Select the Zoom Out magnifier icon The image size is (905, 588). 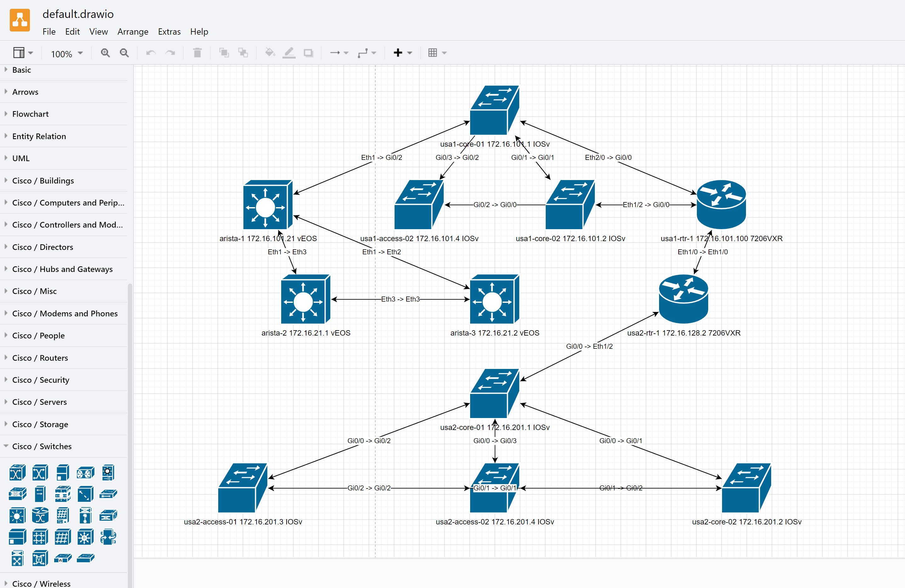coord(124,53)
